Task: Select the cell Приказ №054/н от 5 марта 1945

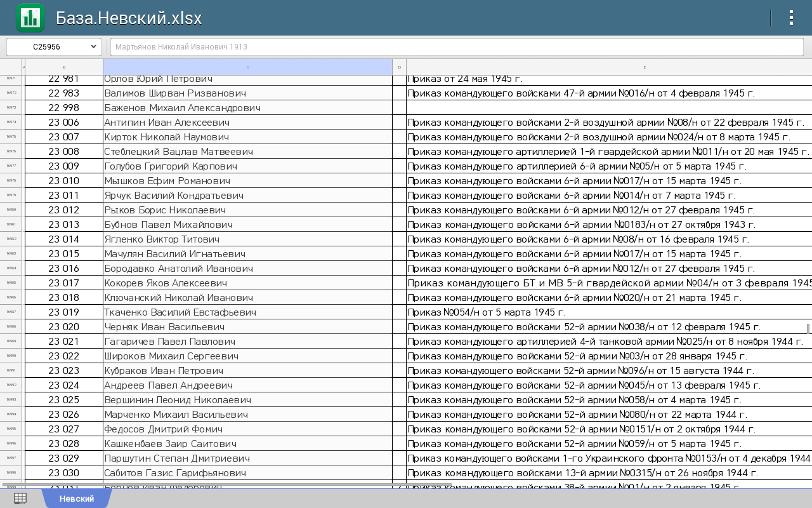Action: [x=609, y=312]
